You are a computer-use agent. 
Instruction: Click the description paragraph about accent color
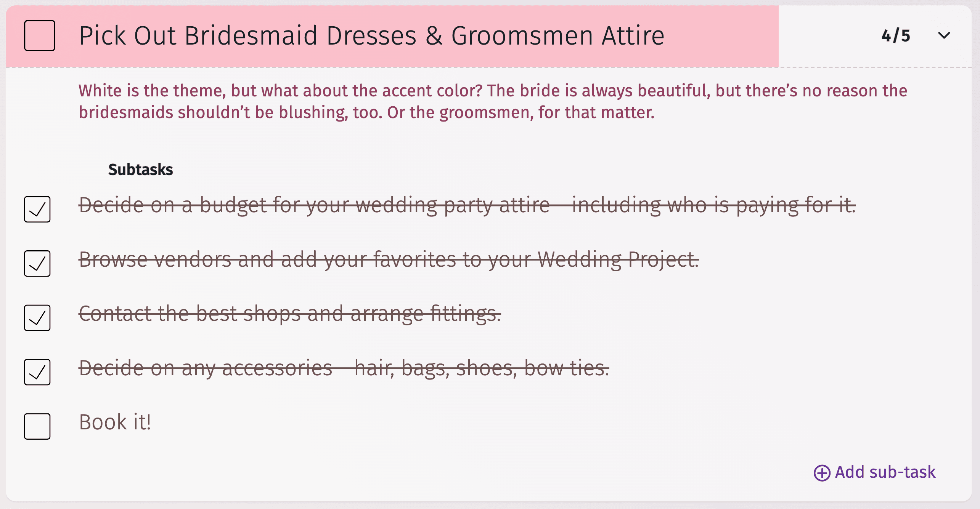pos(492,101)
